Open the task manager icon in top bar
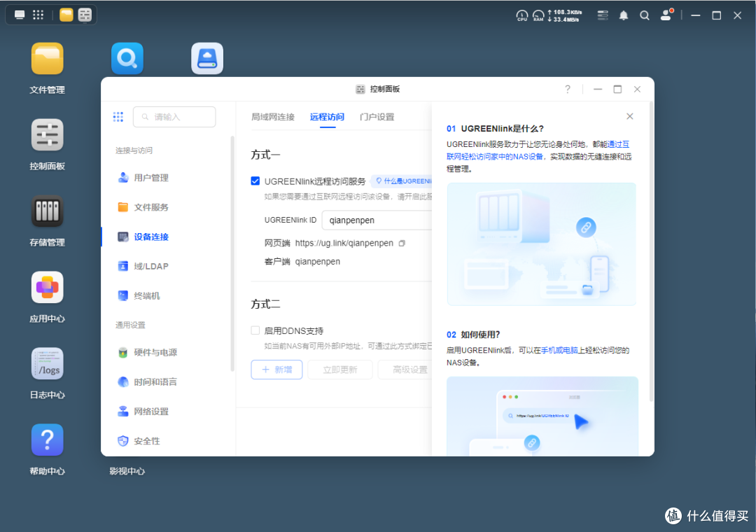Viewport: 756px width, 532px height. [x=603, y=15]
